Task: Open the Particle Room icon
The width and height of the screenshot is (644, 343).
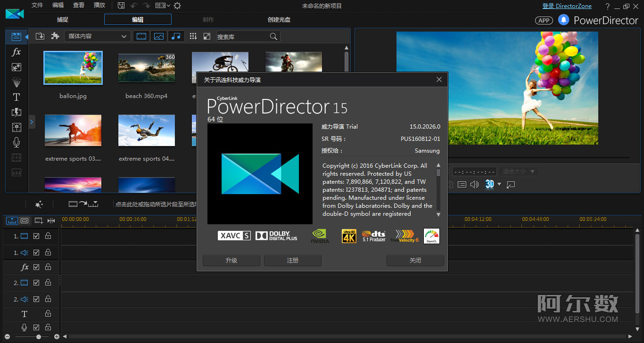Action: (x=17, y=82)
